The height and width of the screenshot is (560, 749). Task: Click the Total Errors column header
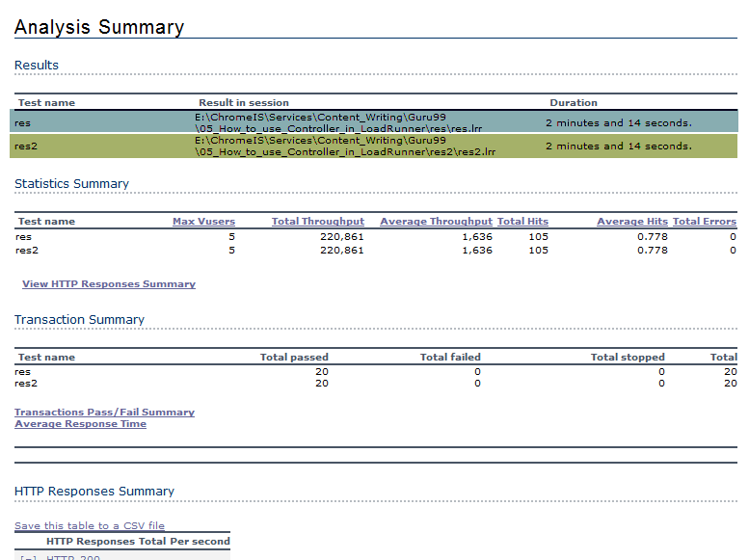[704, 222]
